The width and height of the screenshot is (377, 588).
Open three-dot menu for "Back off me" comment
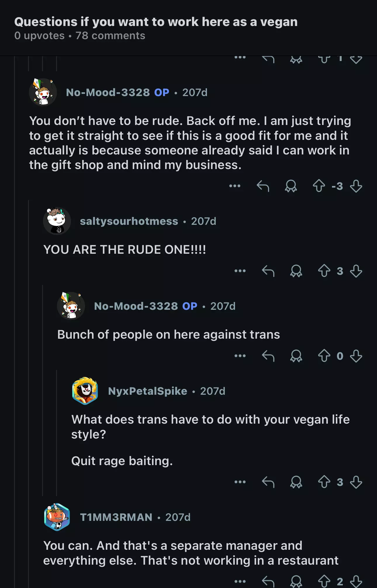click(235, 186)
